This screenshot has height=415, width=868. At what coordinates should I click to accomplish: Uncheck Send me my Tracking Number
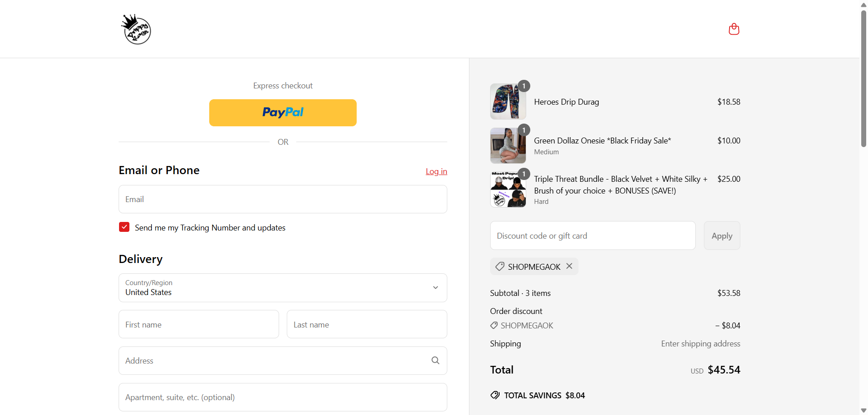coord(124,227)
